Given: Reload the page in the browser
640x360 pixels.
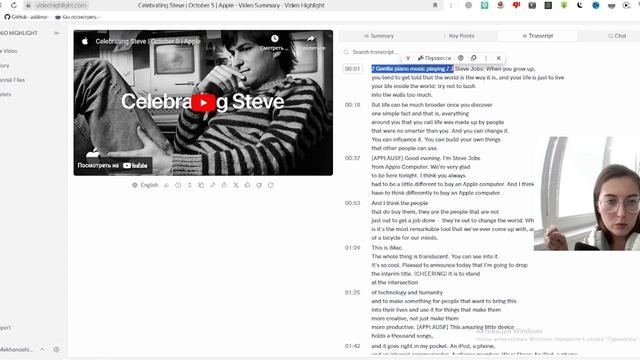Looking at the screenshot, I should click(x=14, y=5).
